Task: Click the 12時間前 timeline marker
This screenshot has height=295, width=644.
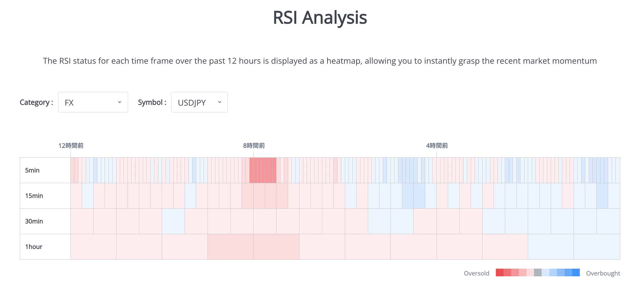Action: click(x=70, y=146)
